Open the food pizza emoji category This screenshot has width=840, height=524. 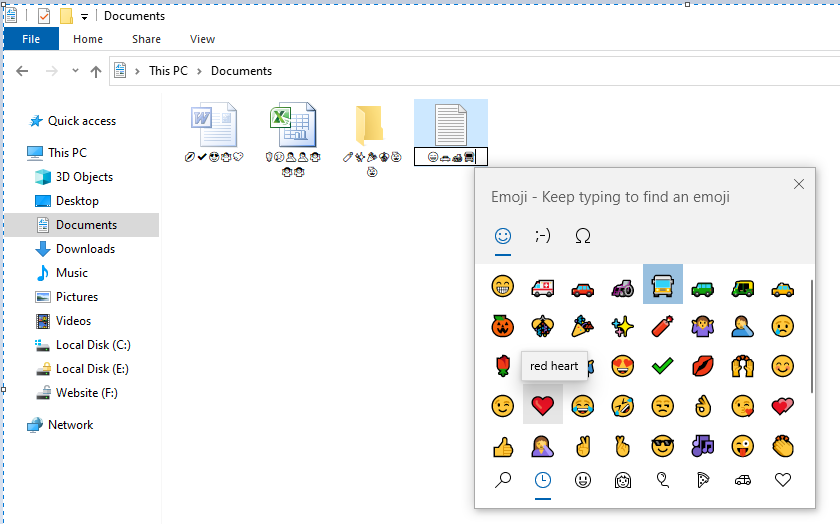click(x=702, y=480)
